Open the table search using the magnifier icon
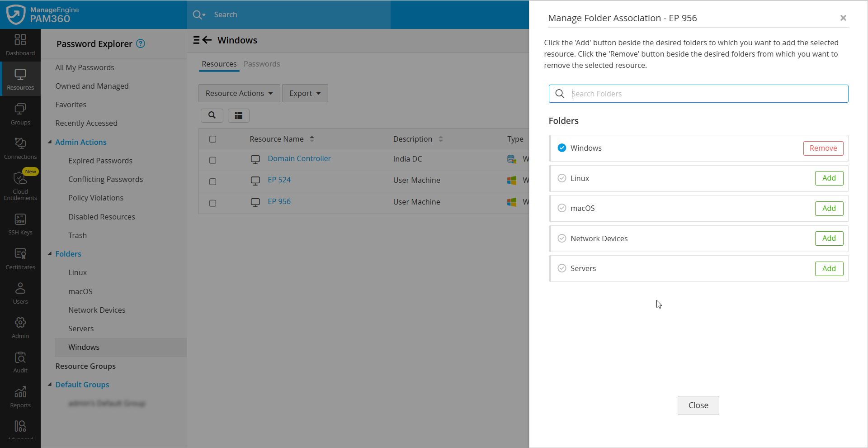Image resolution: width=868 pixels, height=448 pixels. (x=212, y=115)
